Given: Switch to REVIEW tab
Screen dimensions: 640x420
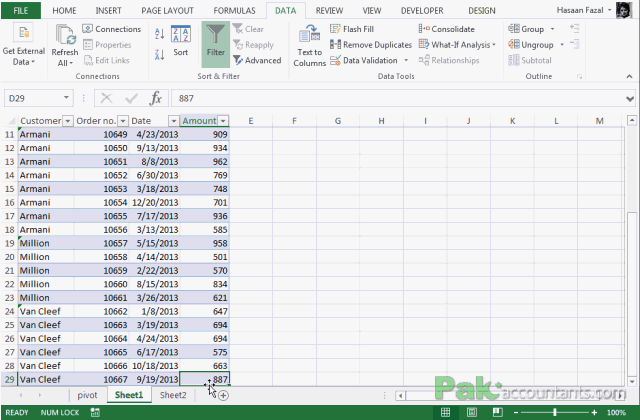Looking at the screenshot, I should (329, 11).
